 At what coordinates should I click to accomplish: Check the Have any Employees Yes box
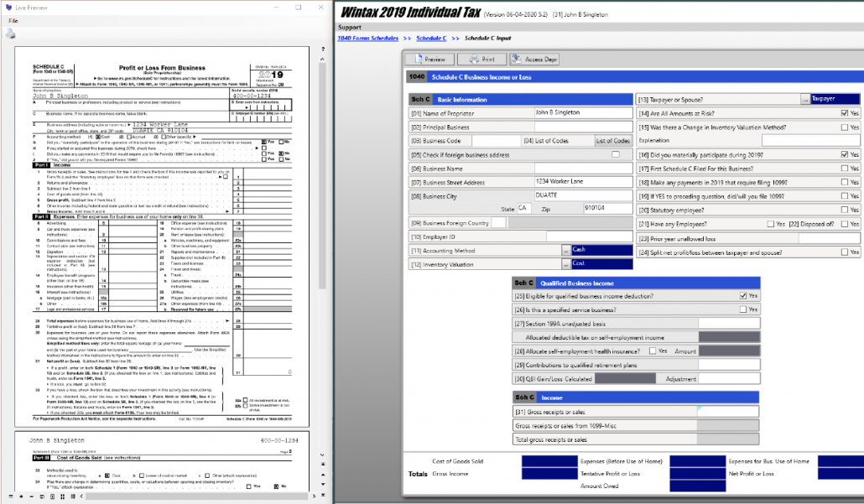point(771,224)
